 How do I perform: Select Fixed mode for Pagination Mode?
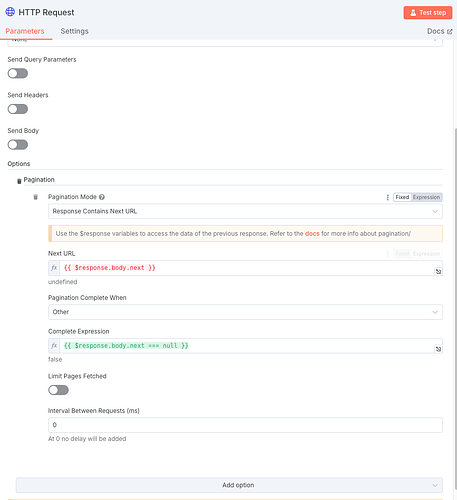[402, 197]
